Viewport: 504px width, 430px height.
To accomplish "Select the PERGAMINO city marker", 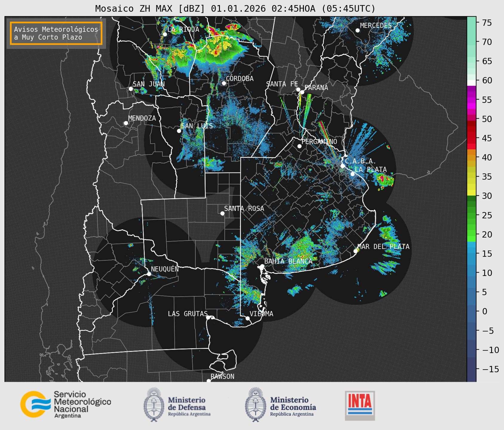I will click(299, 146).
